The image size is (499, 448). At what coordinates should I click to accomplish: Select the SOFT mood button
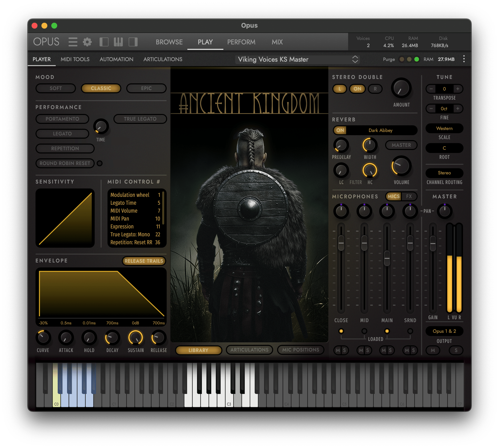point(56,88)
